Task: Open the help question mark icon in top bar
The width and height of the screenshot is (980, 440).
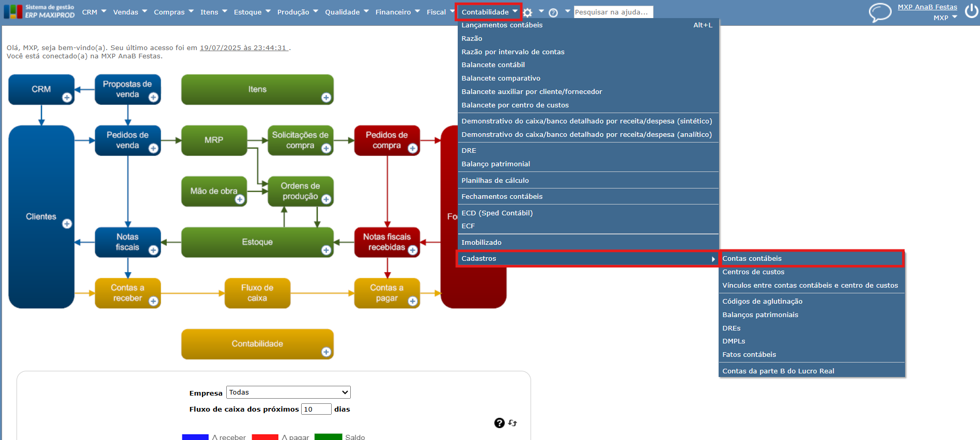Action: pos(553,12)
